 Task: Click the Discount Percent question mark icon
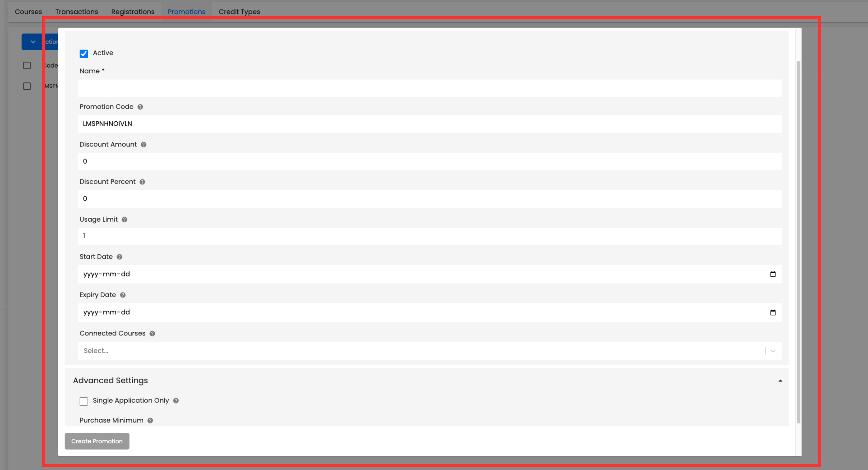(x=142, y=182)
